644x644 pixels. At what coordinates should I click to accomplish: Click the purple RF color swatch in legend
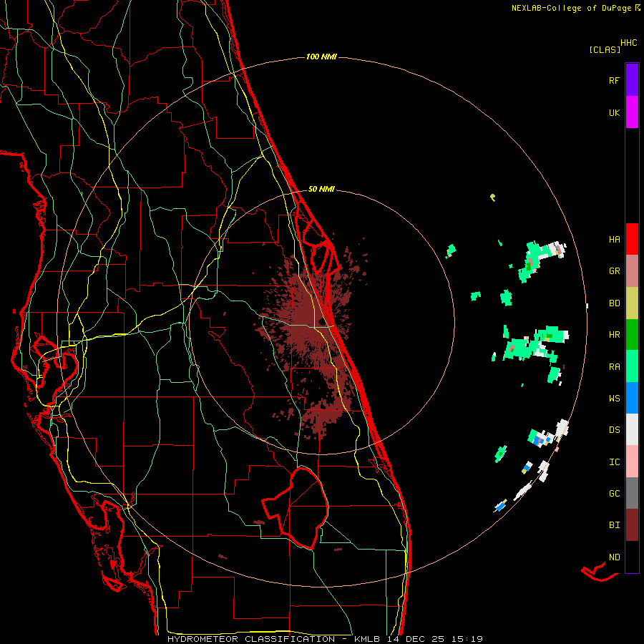tap(632, 80)
